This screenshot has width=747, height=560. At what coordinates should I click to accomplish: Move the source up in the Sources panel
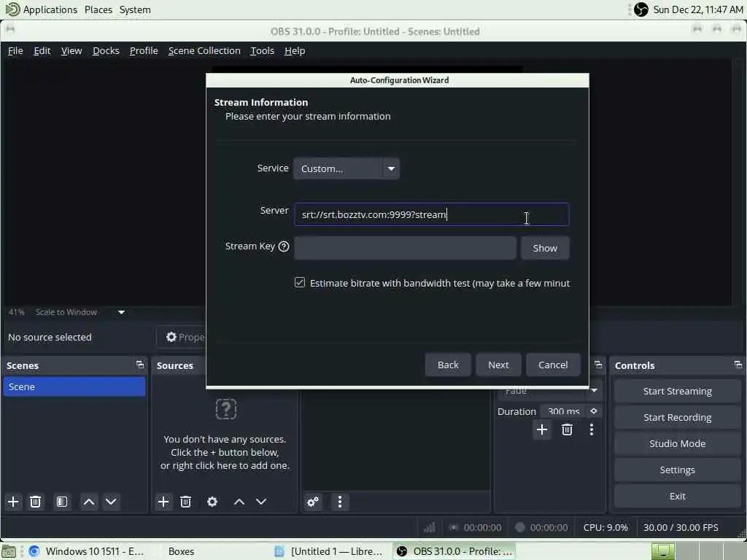tap(239, 502)
